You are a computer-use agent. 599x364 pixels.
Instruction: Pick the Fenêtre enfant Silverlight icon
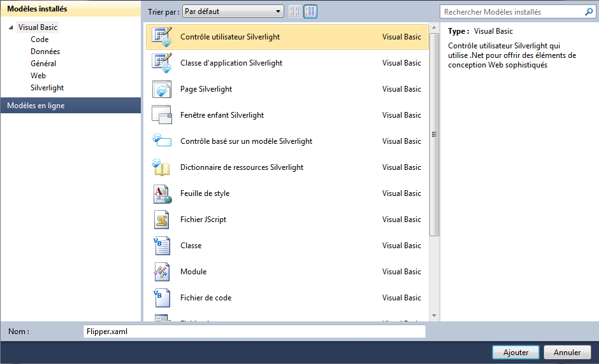(x=162, y=115)
